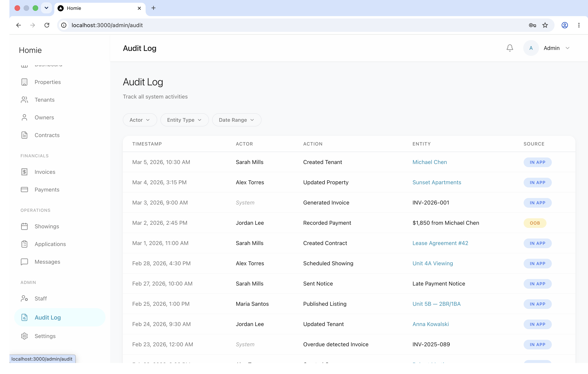
Task: Open the Sunset Apartments entity link
Action: click(437, 182)
